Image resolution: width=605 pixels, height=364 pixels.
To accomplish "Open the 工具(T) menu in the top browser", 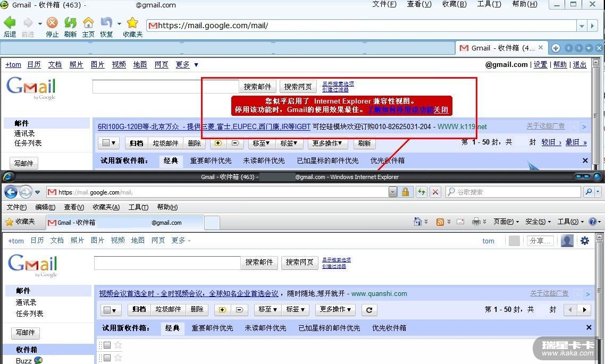I will click(489, 4).
